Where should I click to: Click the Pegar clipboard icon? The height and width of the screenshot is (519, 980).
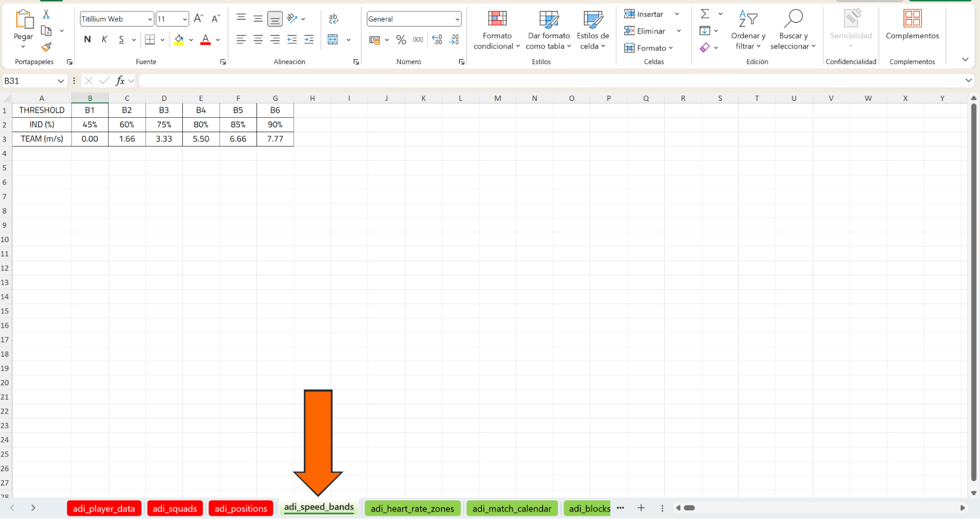24,20
